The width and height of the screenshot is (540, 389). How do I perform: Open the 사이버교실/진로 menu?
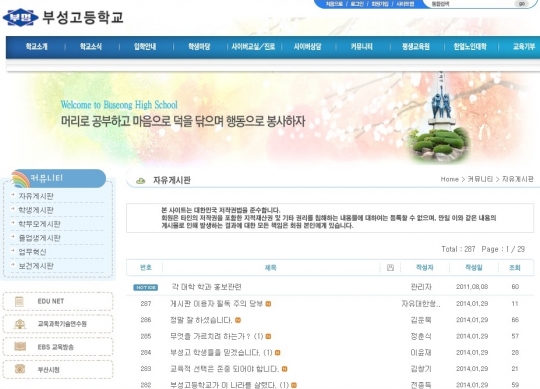253,46
